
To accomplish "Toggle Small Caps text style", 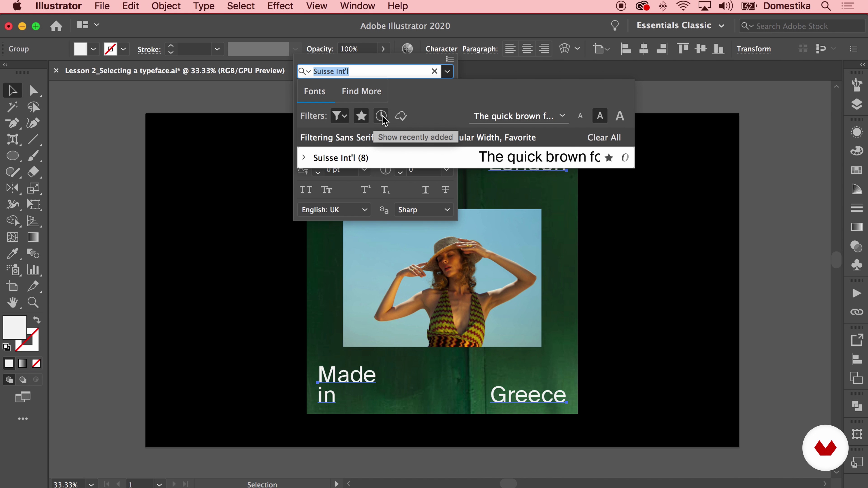I will (326, 190).
